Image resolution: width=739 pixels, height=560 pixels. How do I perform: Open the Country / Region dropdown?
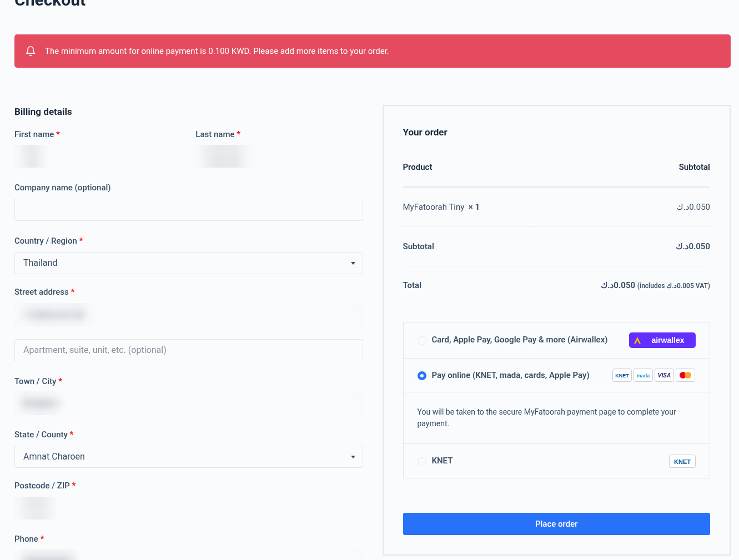point(189,263)
